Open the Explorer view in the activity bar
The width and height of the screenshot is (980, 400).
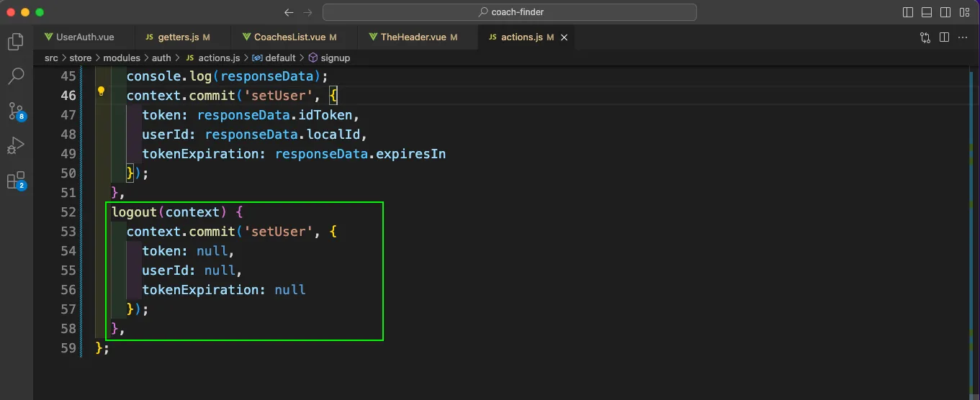(x=16, y=42)
